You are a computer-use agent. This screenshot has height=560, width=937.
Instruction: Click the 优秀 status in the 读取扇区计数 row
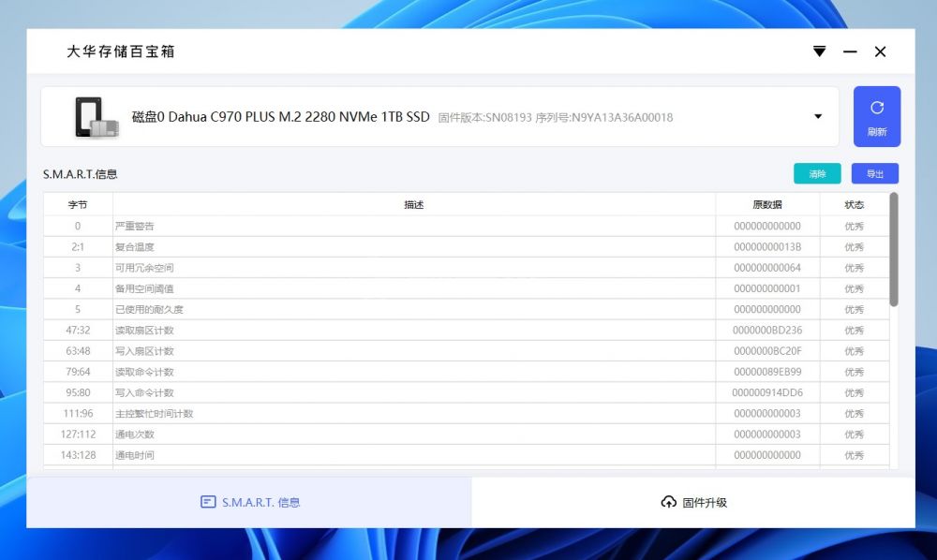pos(854,331)
